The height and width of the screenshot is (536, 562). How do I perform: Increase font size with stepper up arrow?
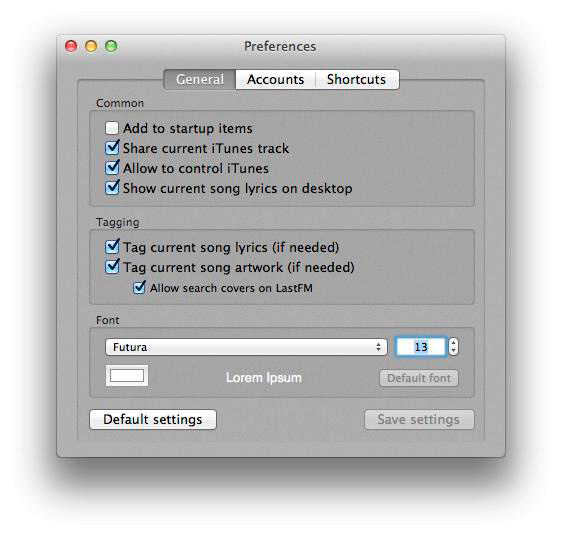[x=453, y=342]
